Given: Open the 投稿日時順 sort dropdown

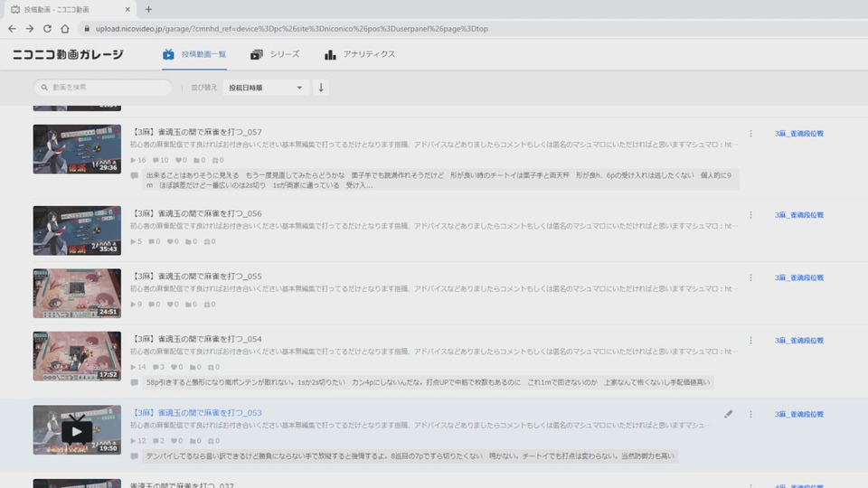Looking at the screenshot, I should (265, 88).
